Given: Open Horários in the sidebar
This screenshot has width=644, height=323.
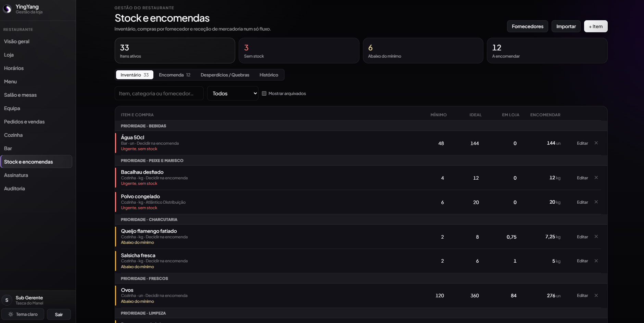Looking at the screenshot, I should point(36,68).
